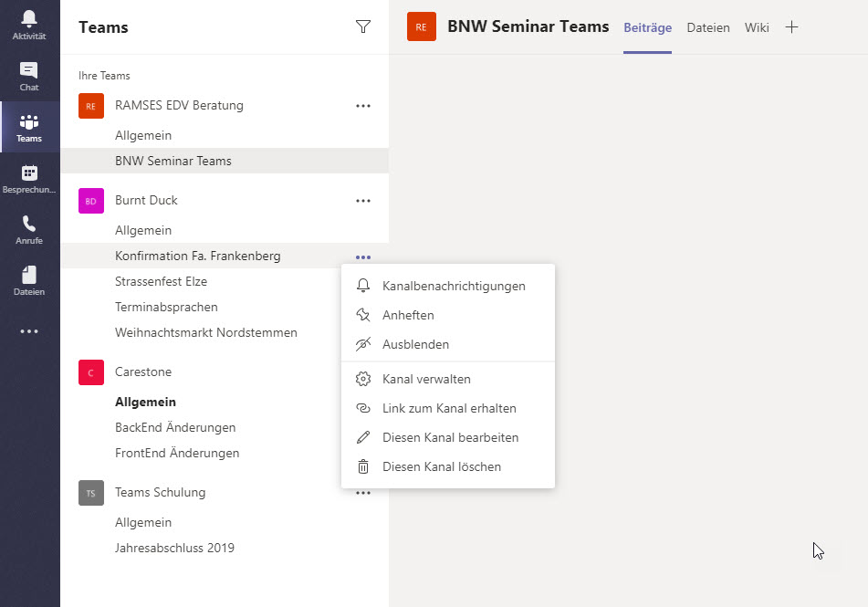Add a new tab with plus icon

tap(791, 27)
